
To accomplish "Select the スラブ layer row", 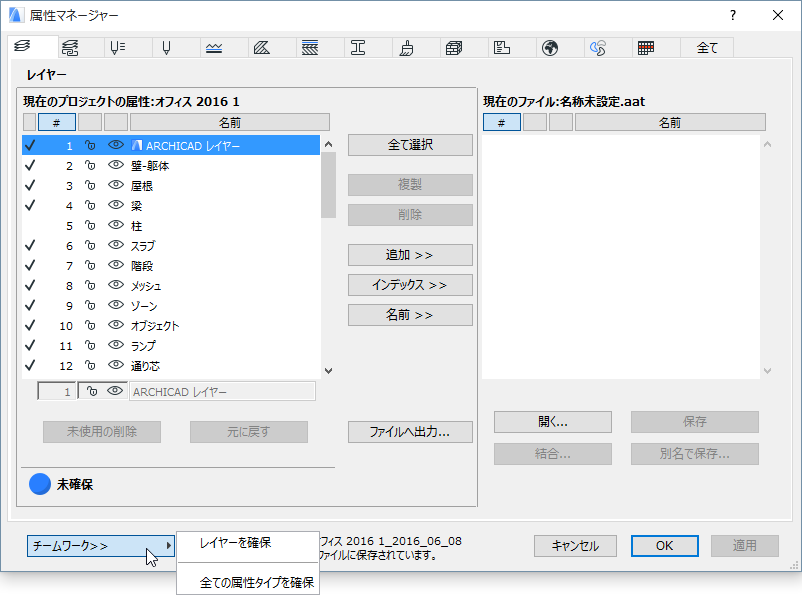I will 171,246.
